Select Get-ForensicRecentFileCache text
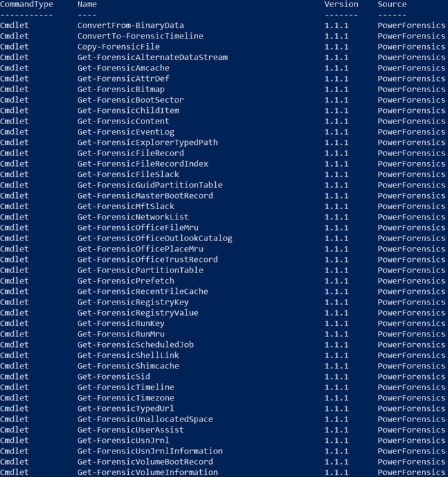 pos(143,291)
